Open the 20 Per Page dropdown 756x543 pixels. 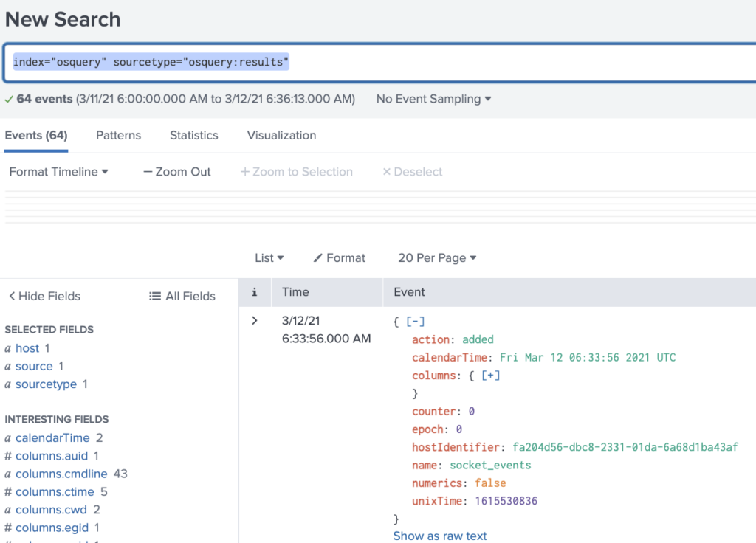point(436,257)
